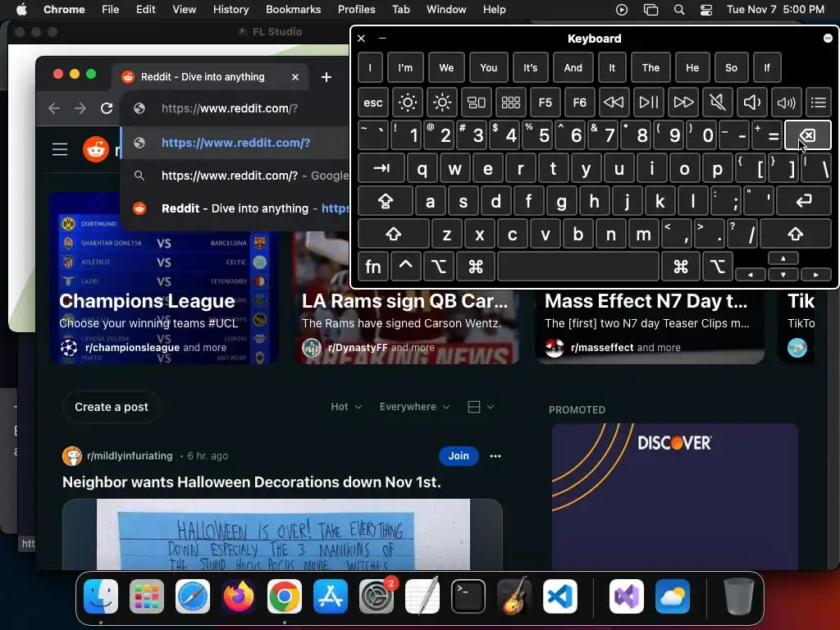Click the backspace key on virtual keyboard
840x630 pixels.
pos(807,135)
